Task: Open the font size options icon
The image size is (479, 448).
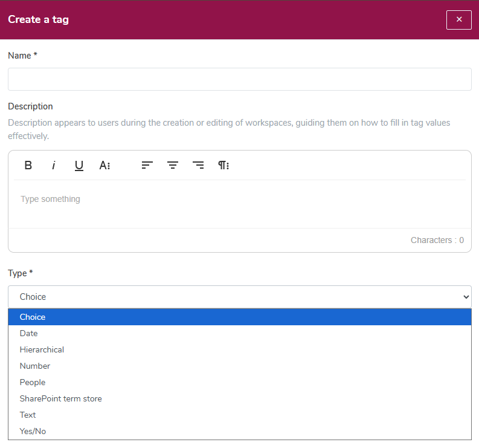Action: (104, 166)
